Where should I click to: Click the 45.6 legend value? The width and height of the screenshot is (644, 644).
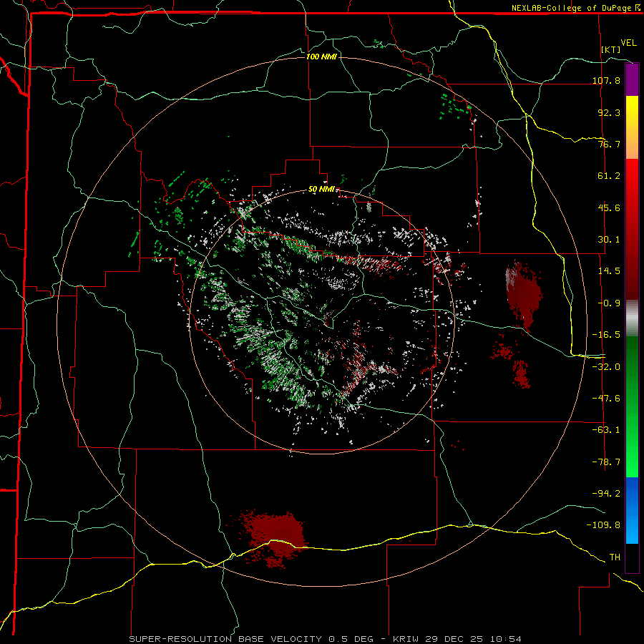tap(609, 208)
